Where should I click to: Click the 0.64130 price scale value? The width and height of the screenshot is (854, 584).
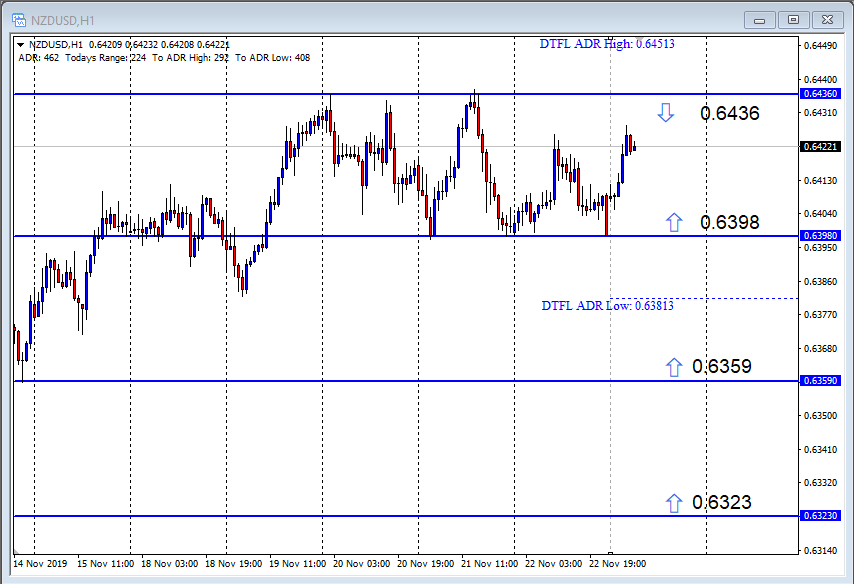point(820,180)
